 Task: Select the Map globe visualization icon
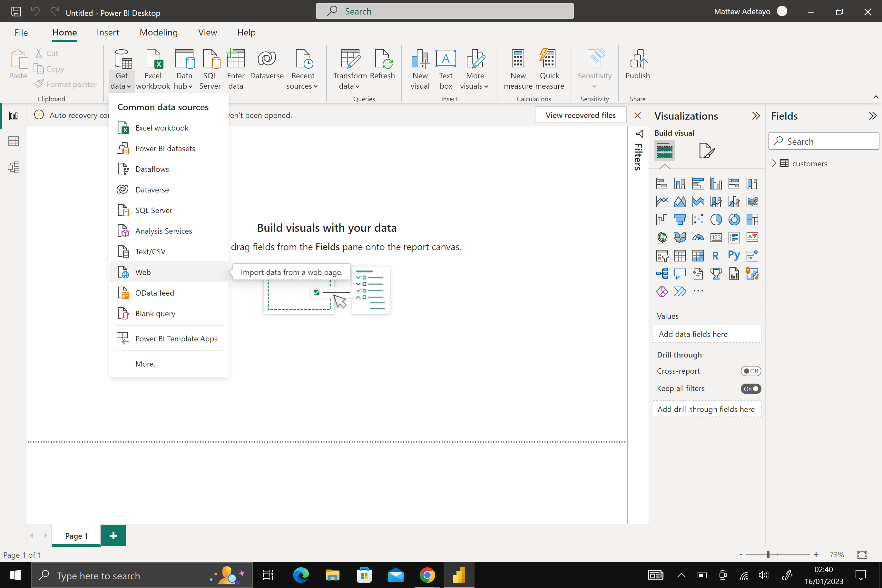(x=662, y=237)
